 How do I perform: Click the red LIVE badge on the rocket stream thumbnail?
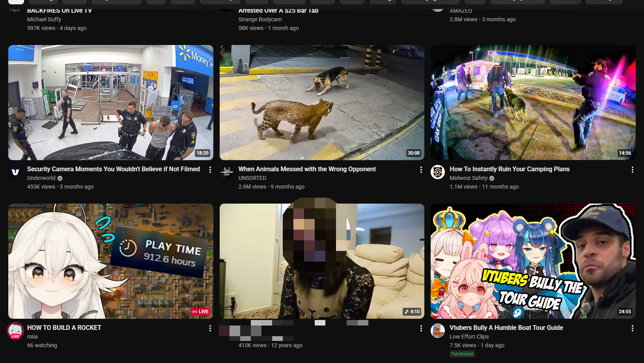coord(200,312)
